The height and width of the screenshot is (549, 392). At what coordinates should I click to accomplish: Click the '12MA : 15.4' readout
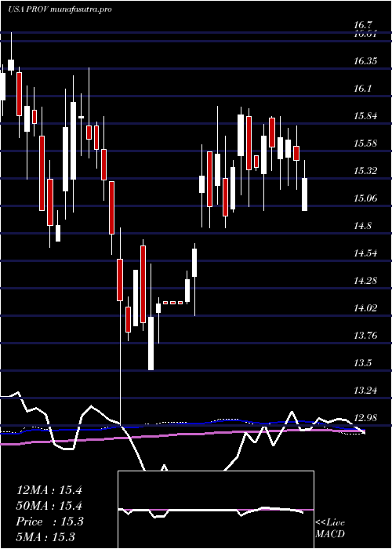[x=49, y=490]
